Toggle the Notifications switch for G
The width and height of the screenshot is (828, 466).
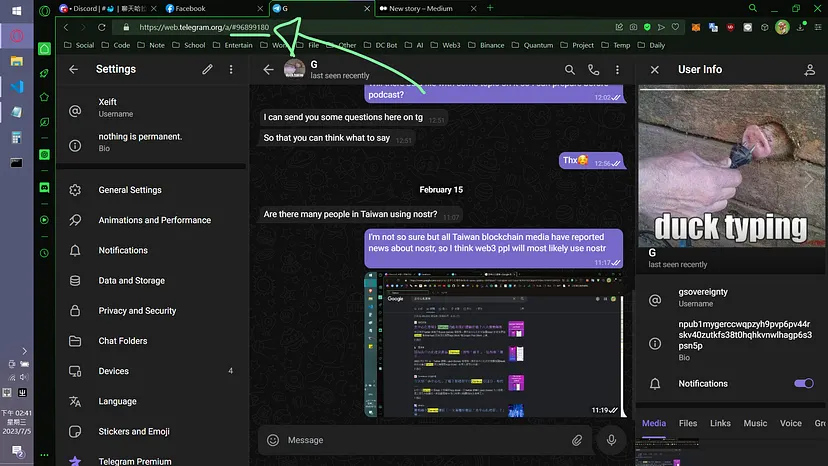point(803,383)
